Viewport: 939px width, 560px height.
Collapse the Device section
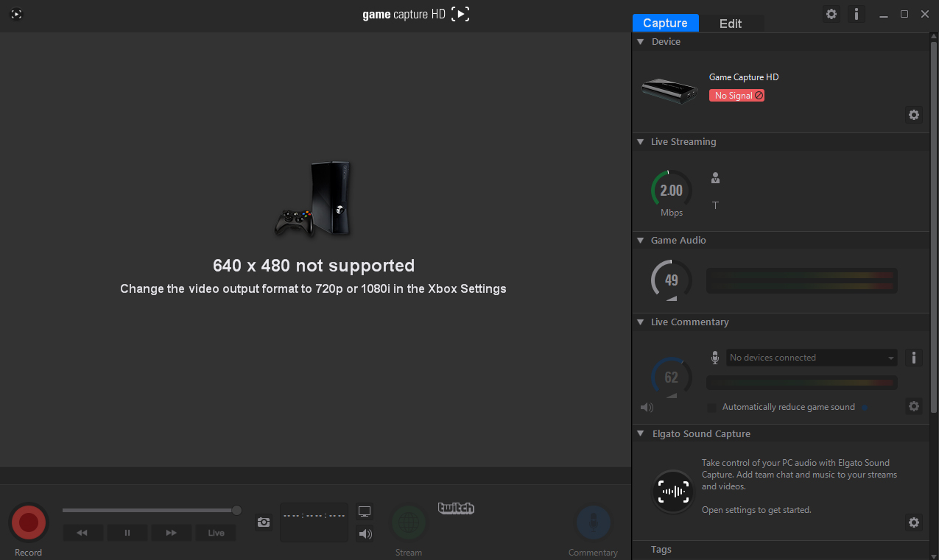coord(641,42)
